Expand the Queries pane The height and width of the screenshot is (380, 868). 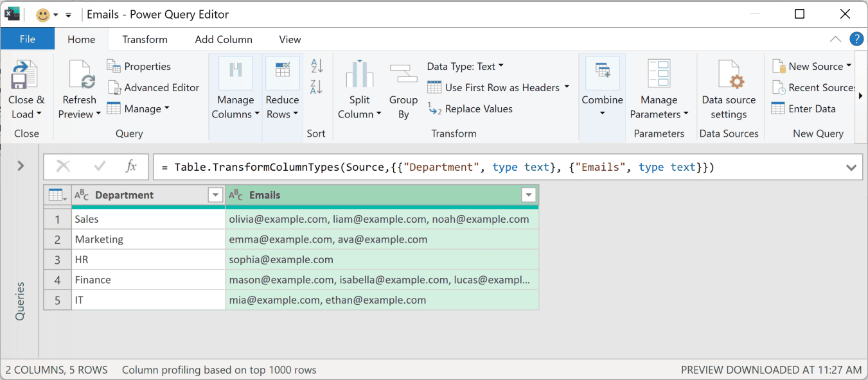tap(21, 166)
